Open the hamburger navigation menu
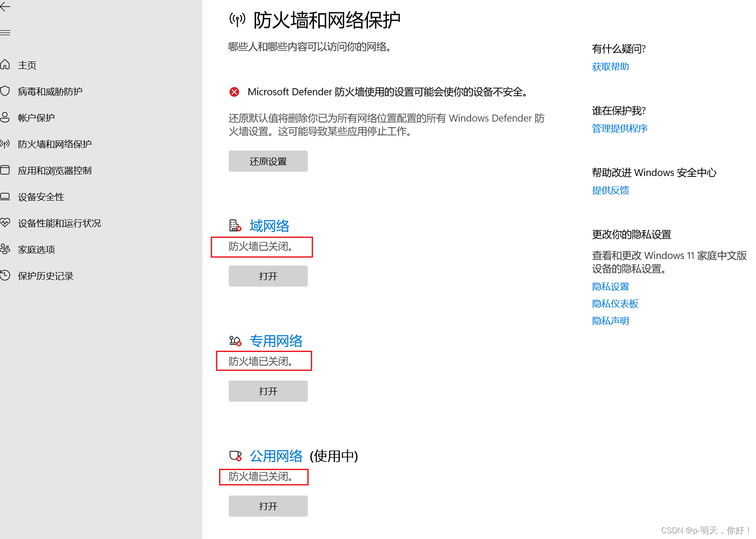 coord(5,33)
